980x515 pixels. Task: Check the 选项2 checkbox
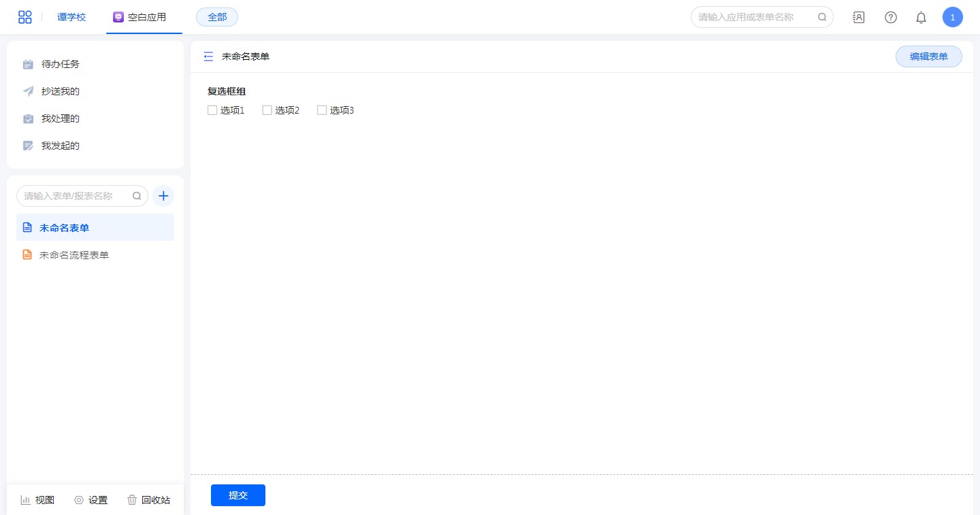point(267,110)
